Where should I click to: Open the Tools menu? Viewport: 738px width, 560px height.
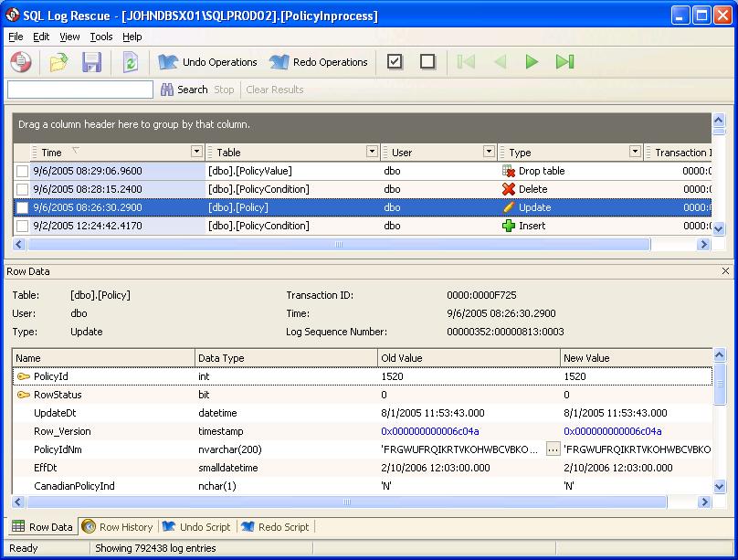[x=100, y=37]
